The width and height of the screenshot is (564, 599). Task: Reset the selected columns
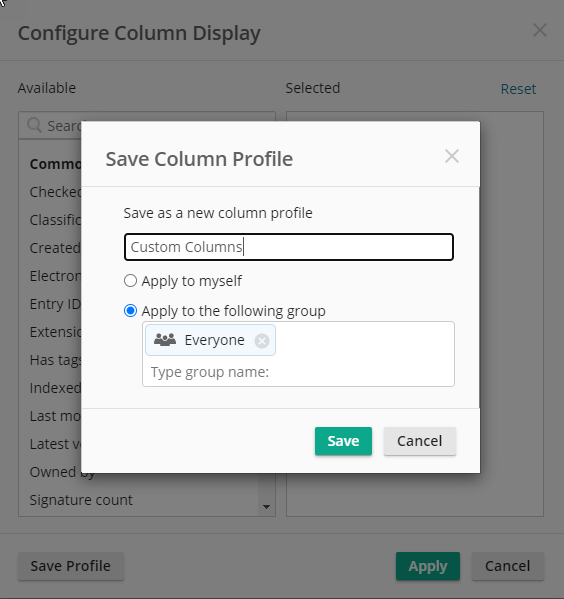518,89
